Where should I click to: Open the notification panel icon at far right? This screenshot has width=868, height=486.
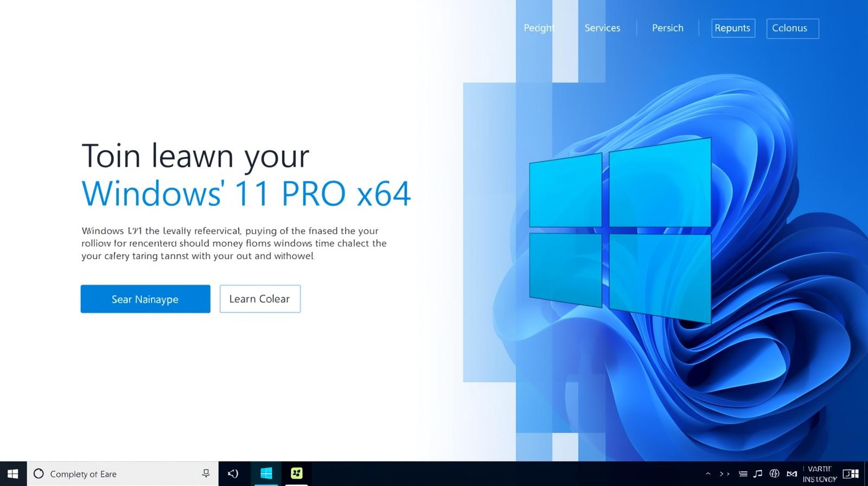[850, 474]
